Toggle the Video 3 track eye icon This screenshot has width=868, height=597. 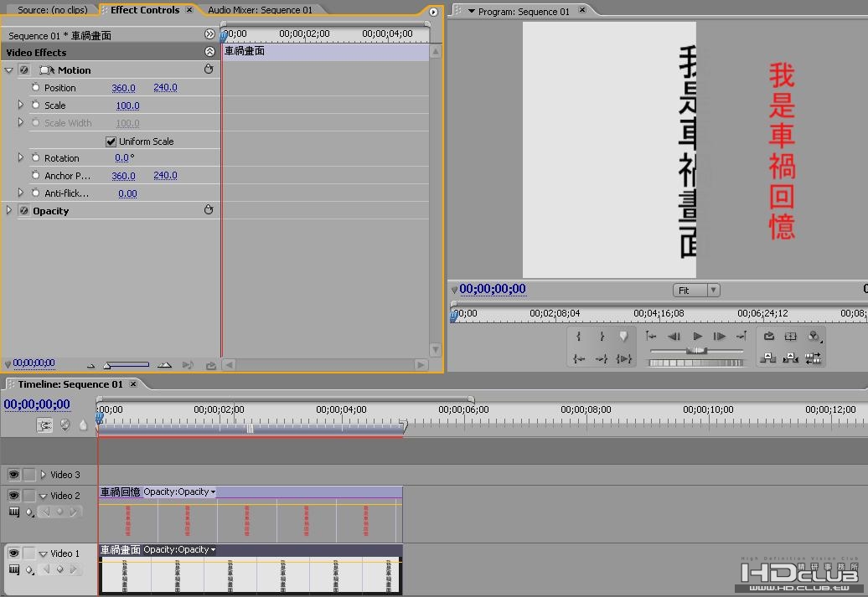(x=13, y=475)
